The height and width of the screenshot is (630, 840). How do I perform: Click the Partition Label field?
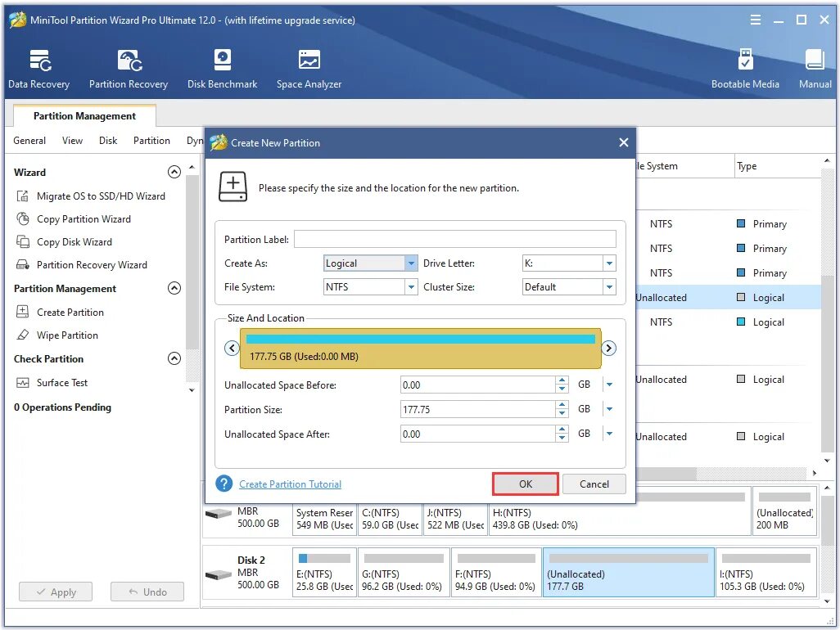(455, 239)
